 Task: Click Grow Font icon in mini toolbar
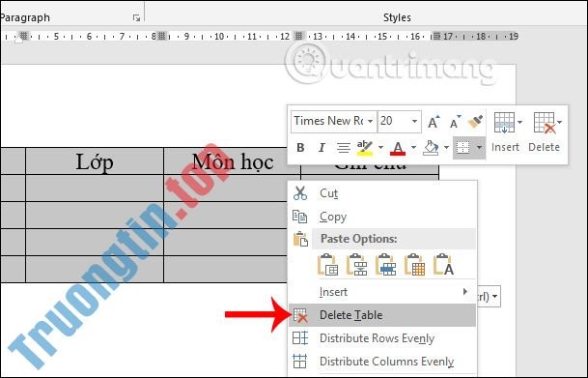point(434,122)
